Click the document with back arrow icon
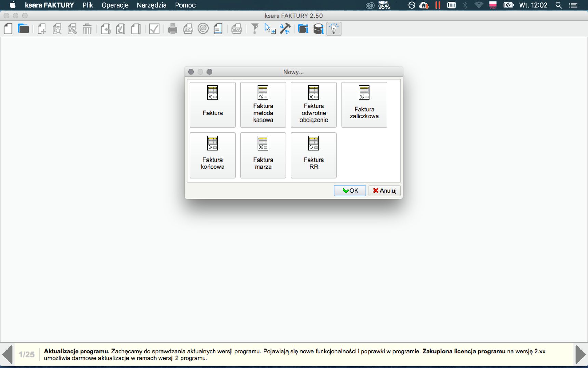588x368 pixels. (106, 29)
